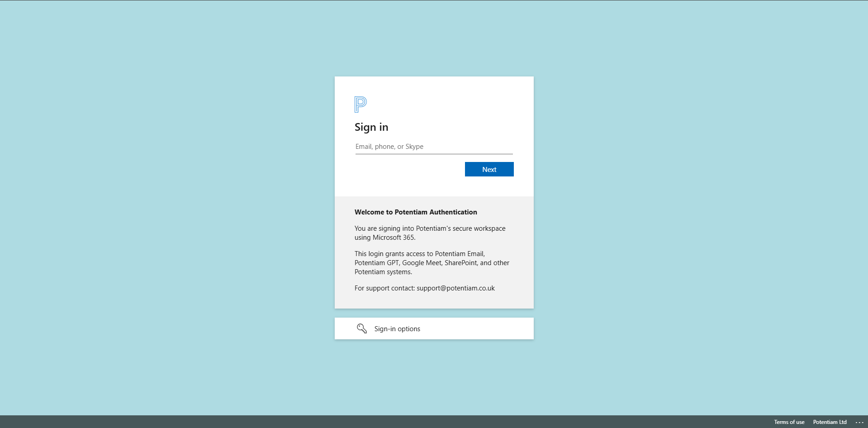This screenshot has width=868, height=428.
Task: Click the Potentiam P logo
Action: point(360,105)
